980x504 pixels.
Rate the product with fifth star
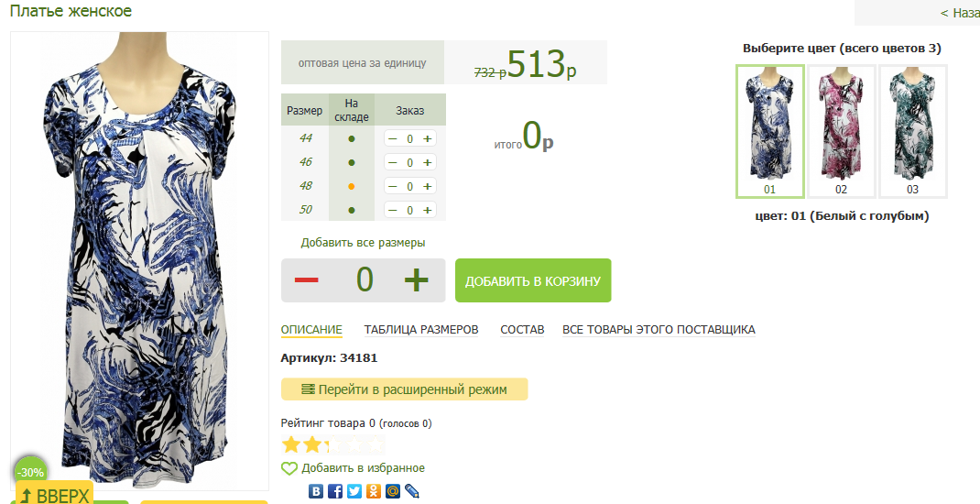375,444
